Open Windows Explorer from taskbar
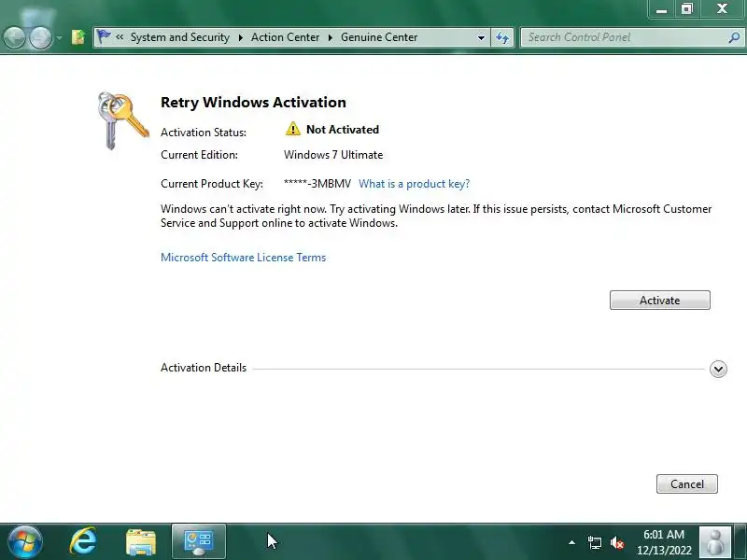Viewport: 747px width, 560px height. pos(141,541)
